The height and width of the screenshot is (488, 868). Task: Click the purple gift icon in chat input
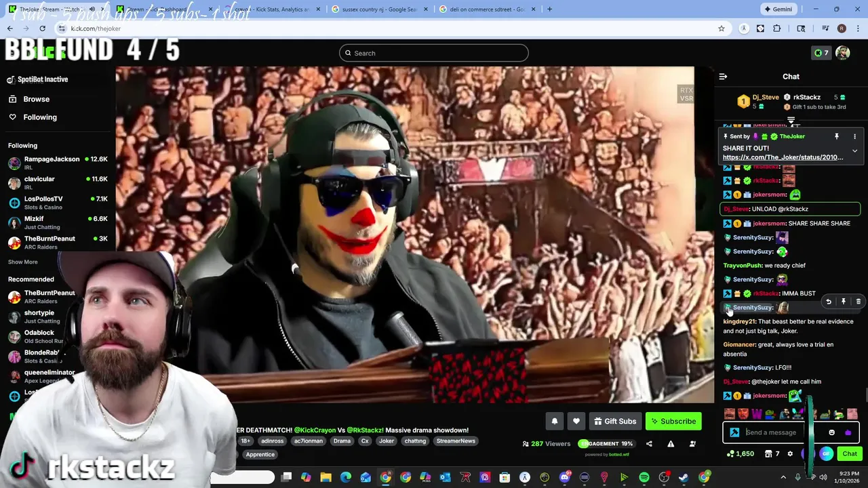click(848, 432)
